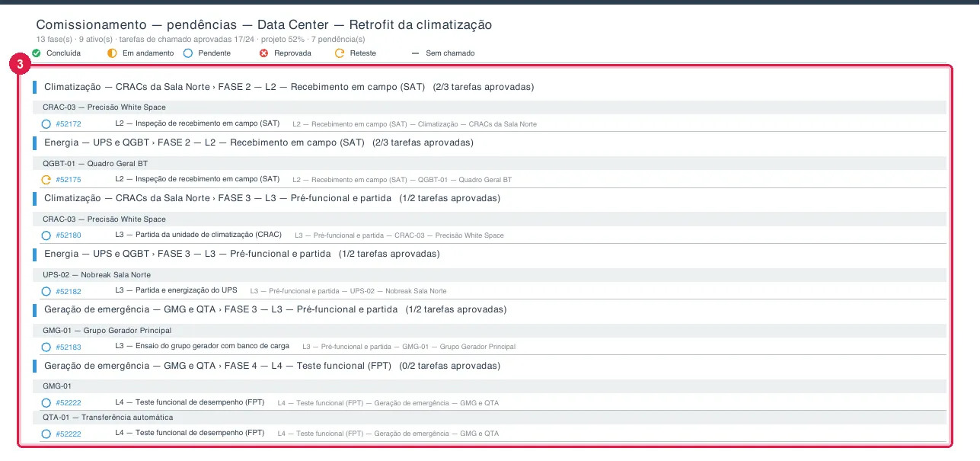
Task: Select Geração de emergência FASE 3 header
Action: [275, 309]
